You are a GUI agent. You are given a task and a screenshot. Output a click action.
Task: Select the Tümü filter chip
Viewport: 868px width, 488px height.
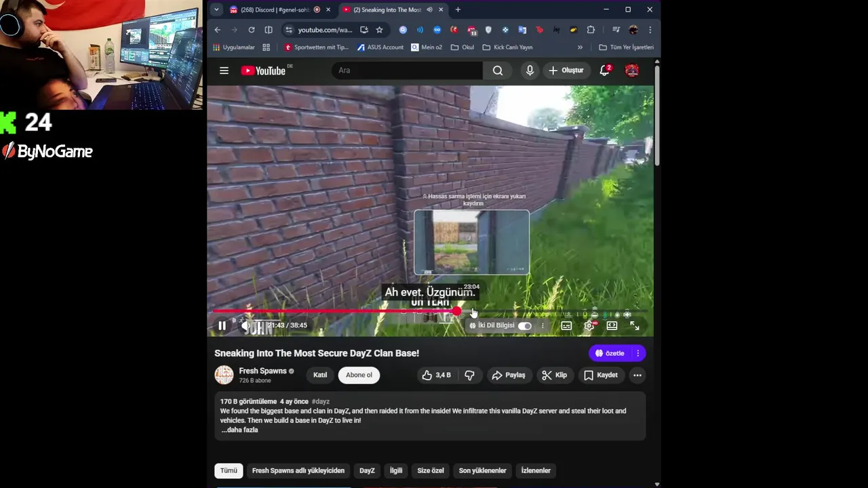pos(229,470)
